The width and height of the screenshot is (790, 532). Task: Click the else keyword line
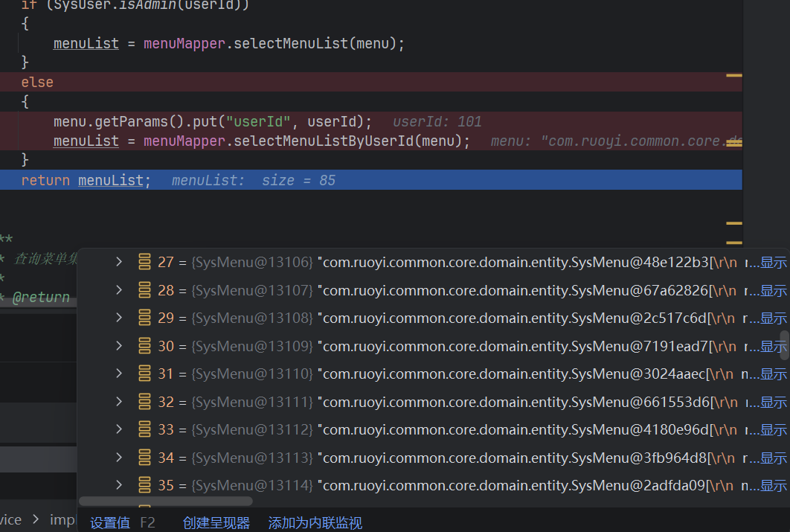370,82
